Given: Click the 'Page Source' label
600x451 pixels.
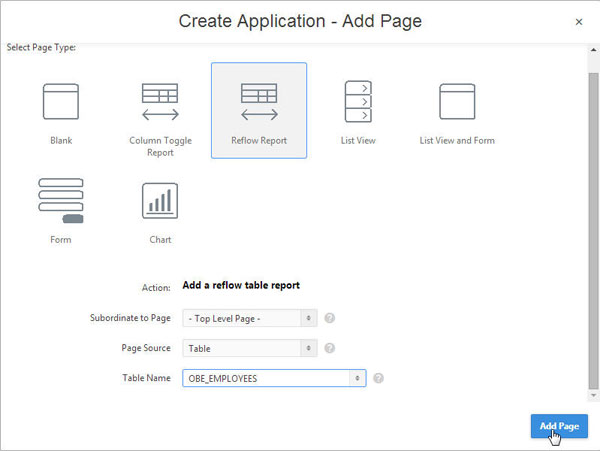Looking at the screenshot, I should point(146,348).
